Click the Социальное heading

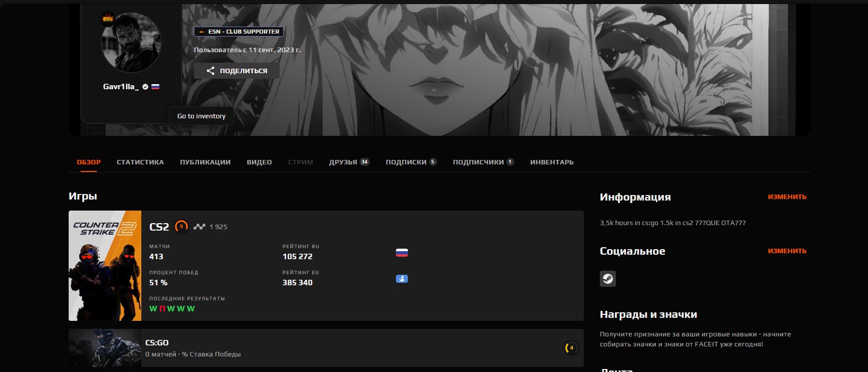pyautogui.click(x=632, y=251)
